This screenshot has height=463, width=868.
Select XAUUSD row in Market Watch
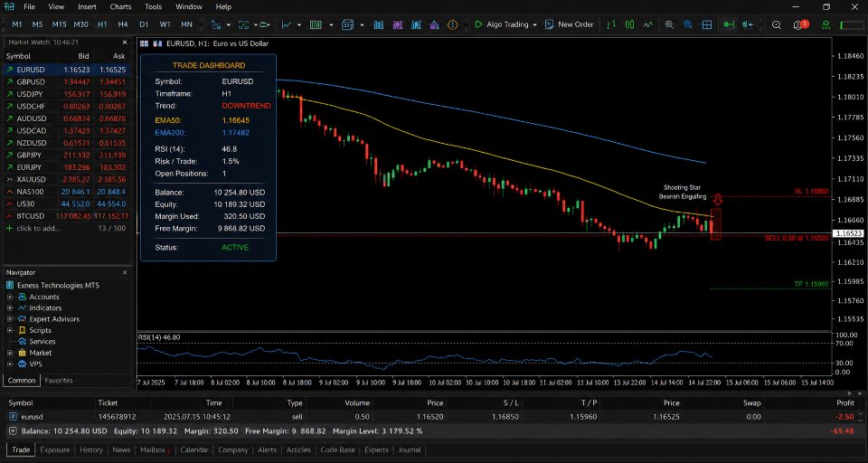[68, 179]
